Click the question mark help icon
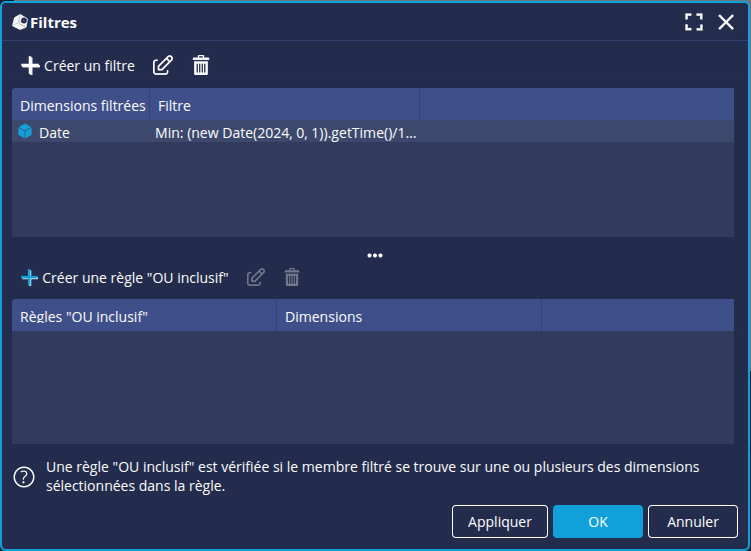Image resolution: width=751 pixels, height=551 pixels. click(x=24, y=477)
